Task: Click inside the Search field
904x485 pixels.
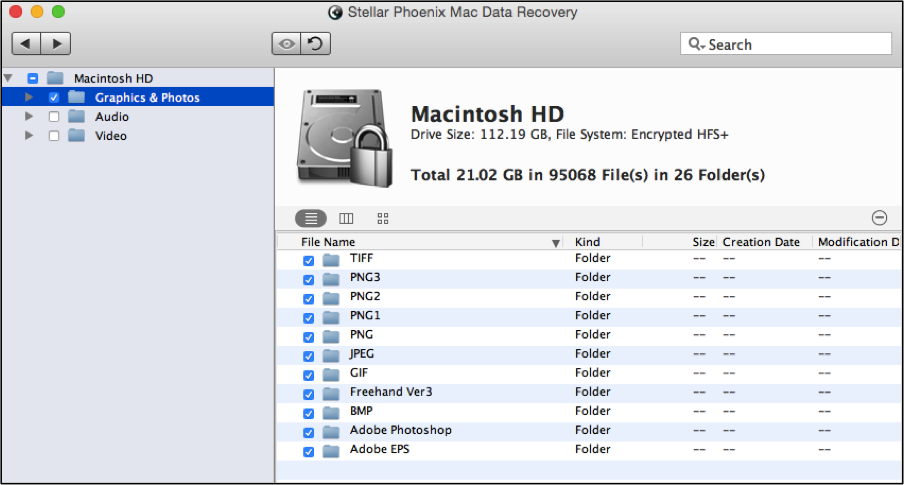Action: coord(786,44)
